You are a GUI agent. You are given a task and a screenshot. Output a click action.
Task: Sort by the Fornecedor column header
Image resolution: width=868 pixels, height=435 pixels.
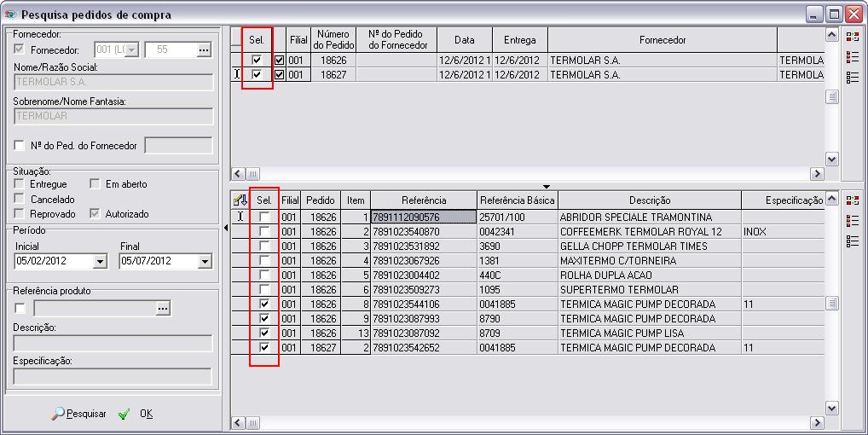pos(662,40)
